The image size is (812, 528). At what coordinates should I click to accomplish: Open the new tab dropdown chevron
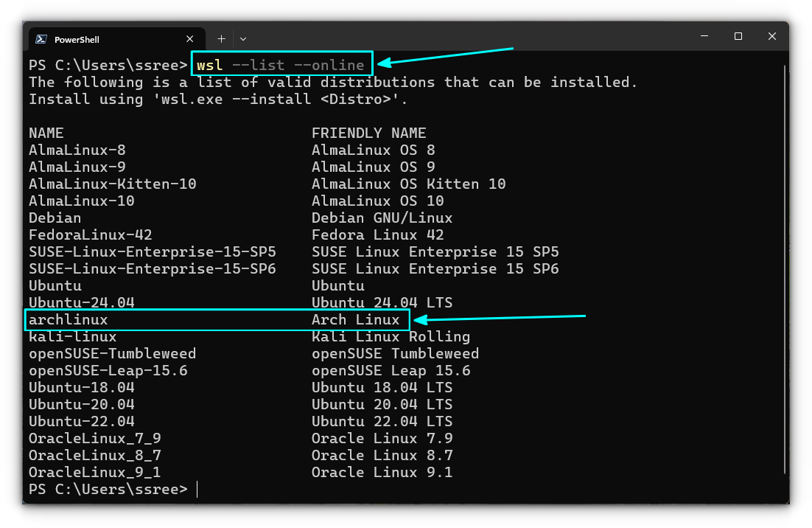[x=242, y=38]
